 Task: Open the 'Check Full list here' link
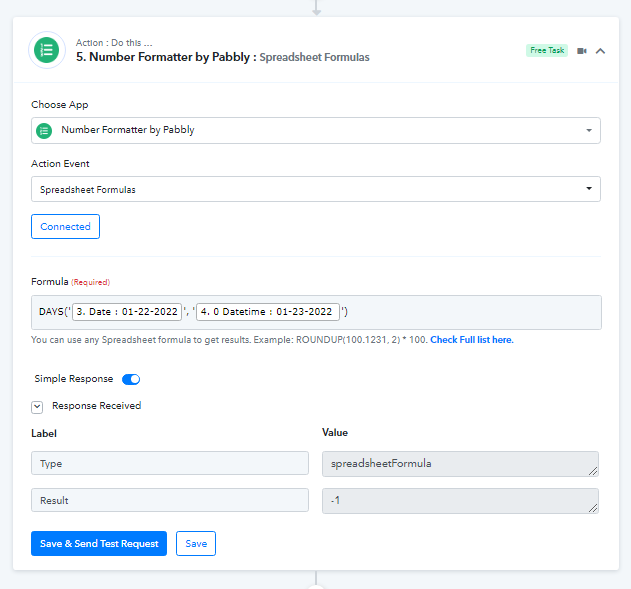[x=472, y=340]
